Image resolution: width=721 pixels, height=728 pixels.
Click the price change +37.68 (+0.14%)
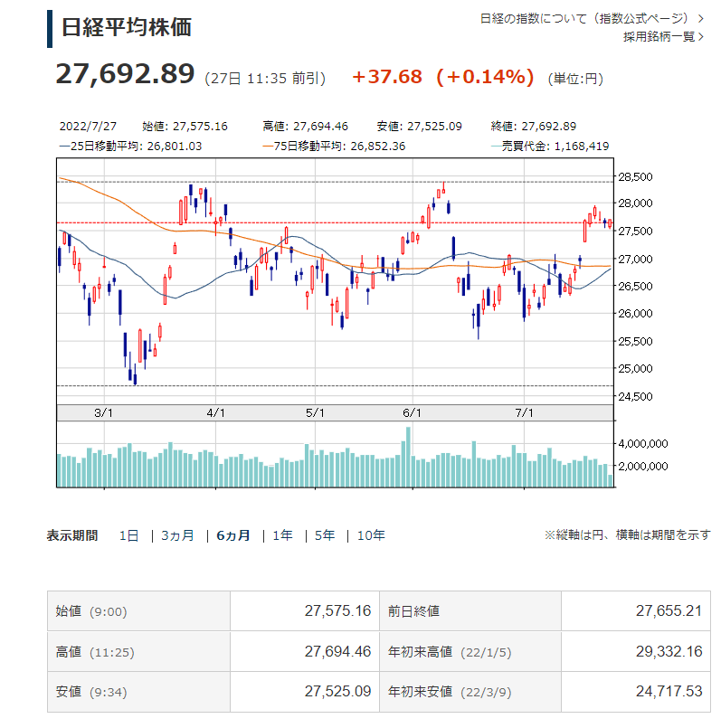[443, 77]
